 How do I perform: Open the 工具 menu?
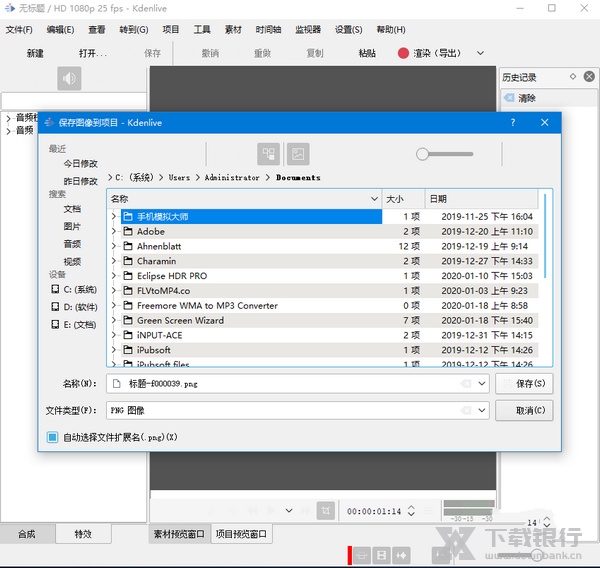[202, 29]
